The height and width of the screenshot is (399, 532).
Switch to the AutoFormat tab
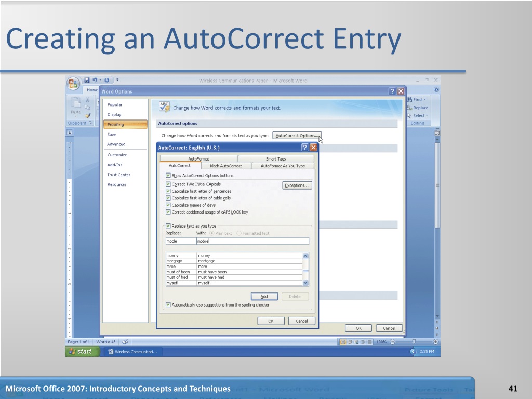coord(198,158)
